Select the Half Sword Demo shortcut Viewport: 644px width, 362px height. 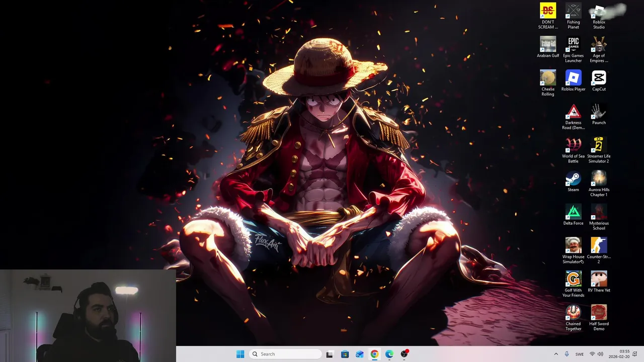coord(599,318)
